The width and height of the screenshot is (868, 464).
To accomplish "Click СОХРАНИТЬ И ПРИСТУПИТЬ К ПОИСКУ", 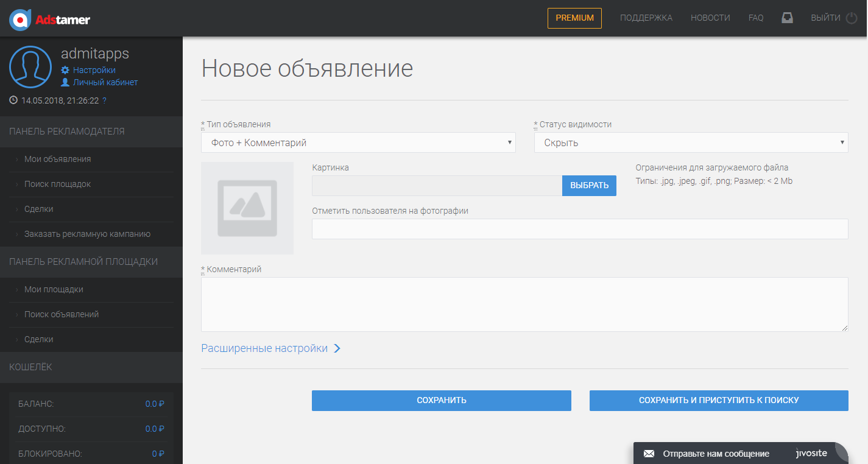I will pos(718,400).
